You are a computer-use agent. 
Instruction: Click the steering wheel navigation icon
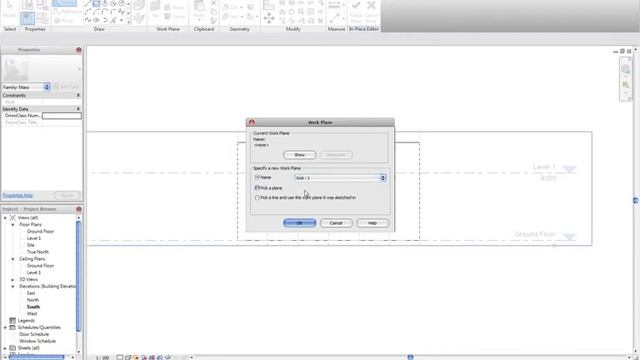pyautogui.click(x=625, y=69)
